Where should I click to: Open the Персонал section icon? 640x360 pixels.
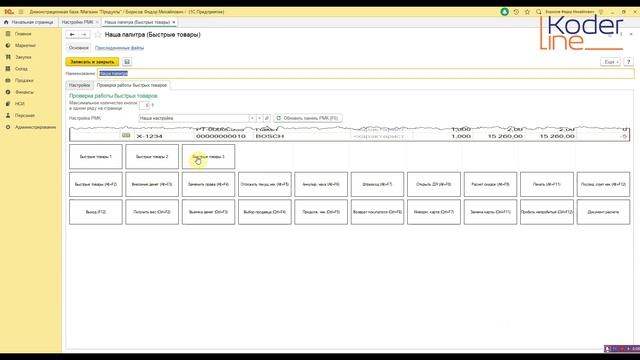[8, 116]
